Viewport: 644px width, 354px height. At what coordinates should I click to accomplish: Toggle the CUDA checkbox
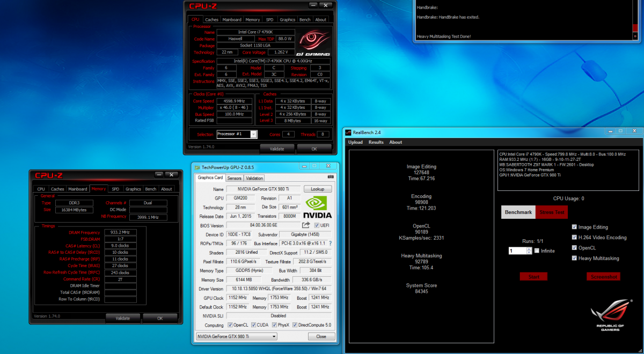(253, 325)
